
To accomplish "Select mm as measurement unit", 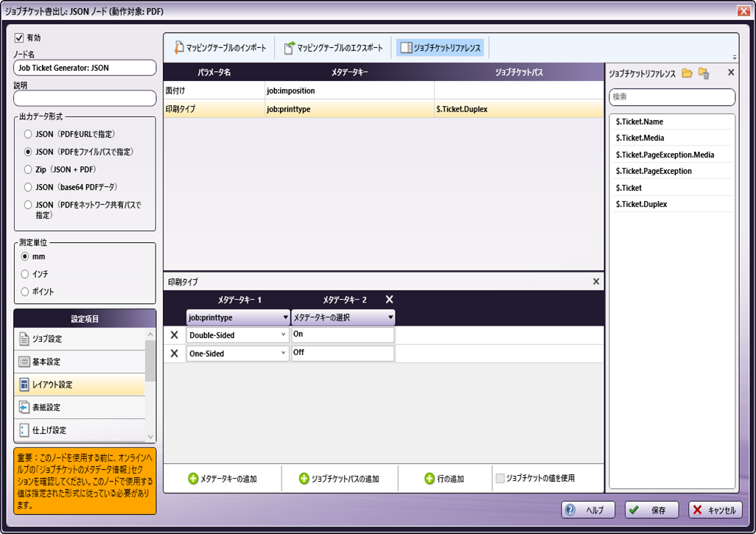I will pos(25,256).
